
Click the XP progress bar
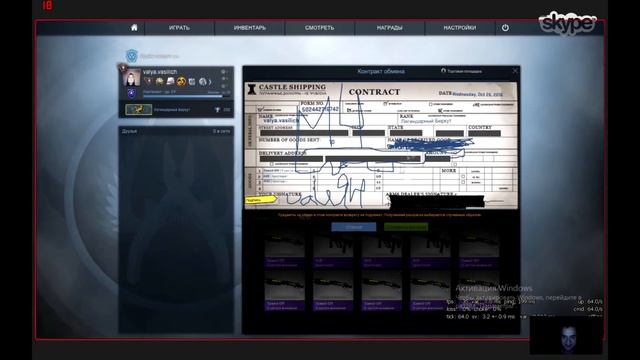(x=186, y=96)
